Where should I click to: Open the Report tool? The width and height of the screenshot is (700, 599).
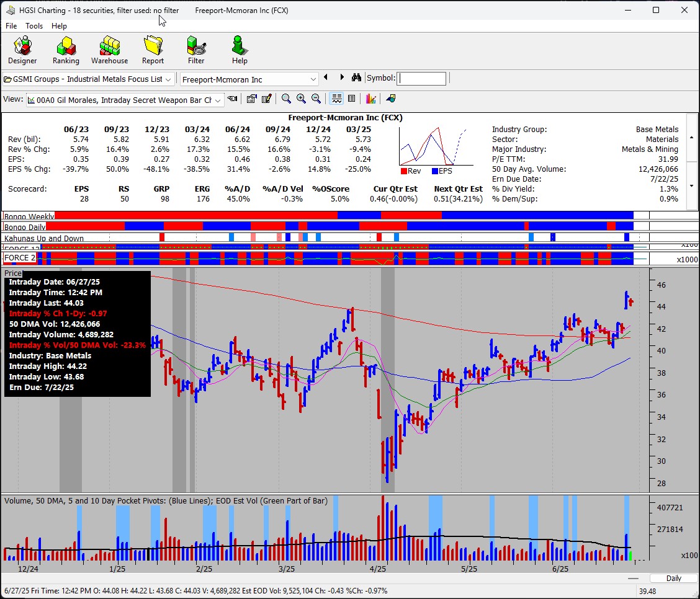coord(153,50)
